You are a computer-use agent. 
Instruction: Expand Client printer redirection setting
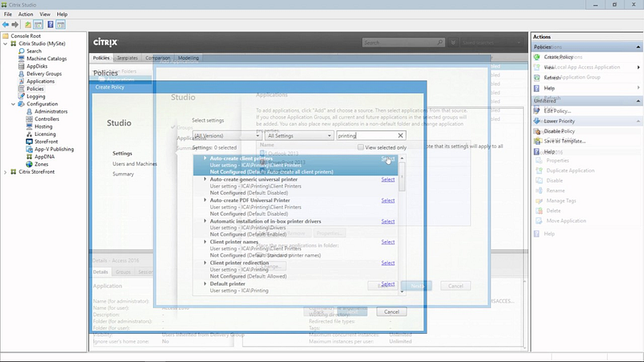point(205,263)
